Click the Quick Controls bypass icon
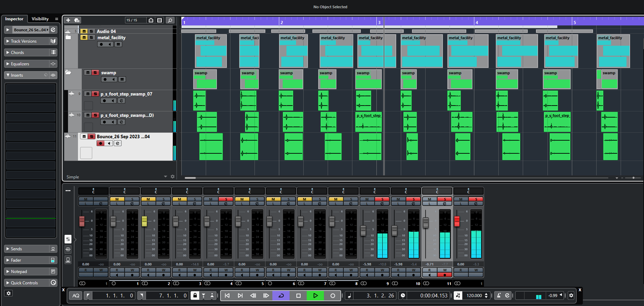644x306 pixels. (53, 283)
